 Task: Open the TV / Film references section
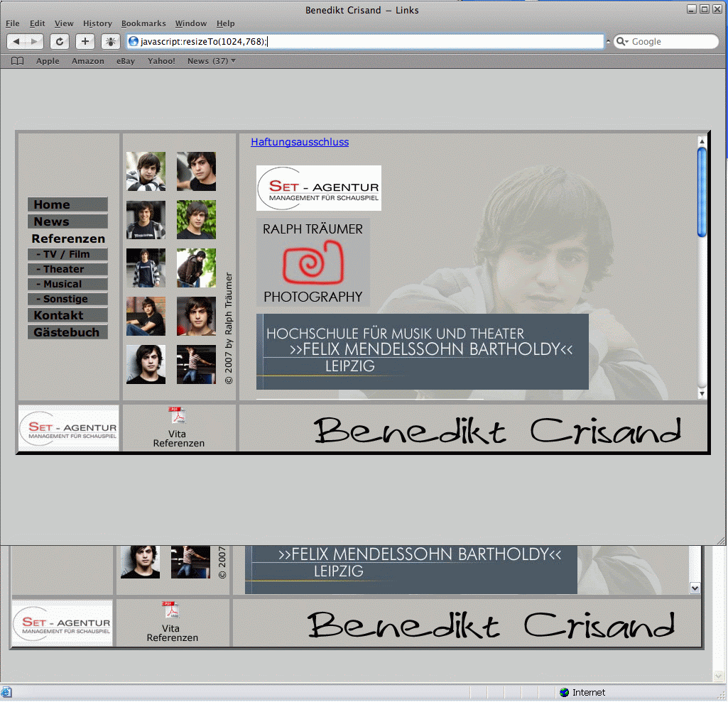[67, 254]
